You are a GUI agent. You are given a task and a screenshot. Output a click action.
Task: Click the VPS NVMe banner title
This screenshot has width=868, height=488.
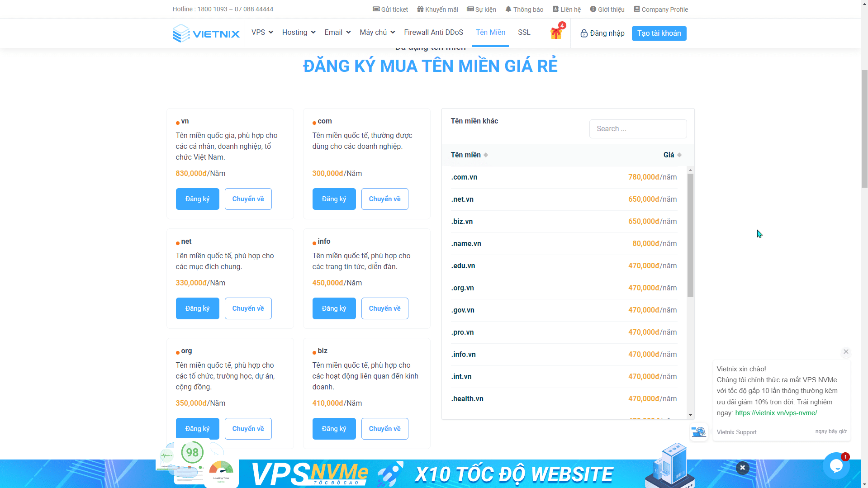point(309,474)
